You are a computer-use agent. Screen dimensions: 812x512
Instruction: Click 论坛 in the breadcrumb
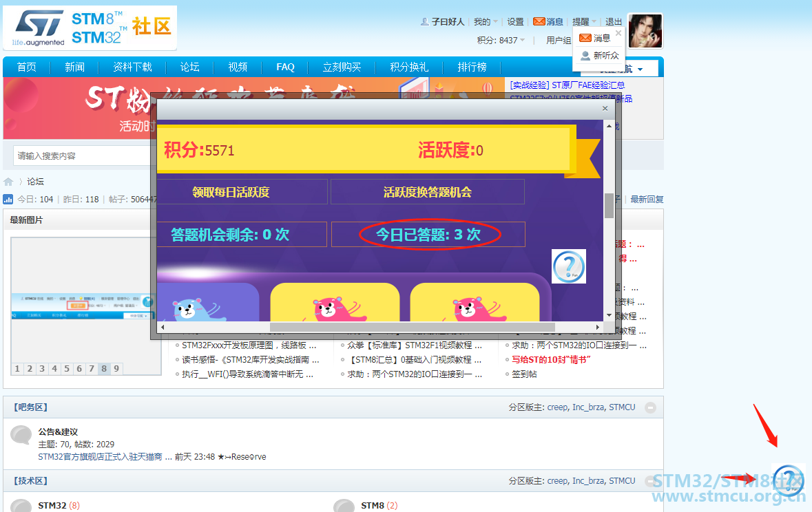point(35,182)
